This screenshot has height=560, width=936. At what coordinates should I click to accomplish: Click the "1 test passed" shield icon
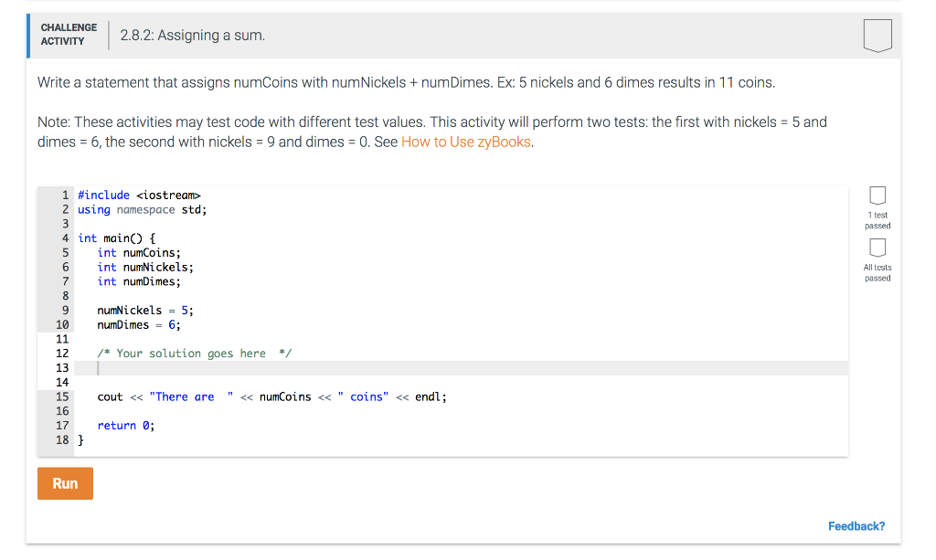(x=877, y=195)
